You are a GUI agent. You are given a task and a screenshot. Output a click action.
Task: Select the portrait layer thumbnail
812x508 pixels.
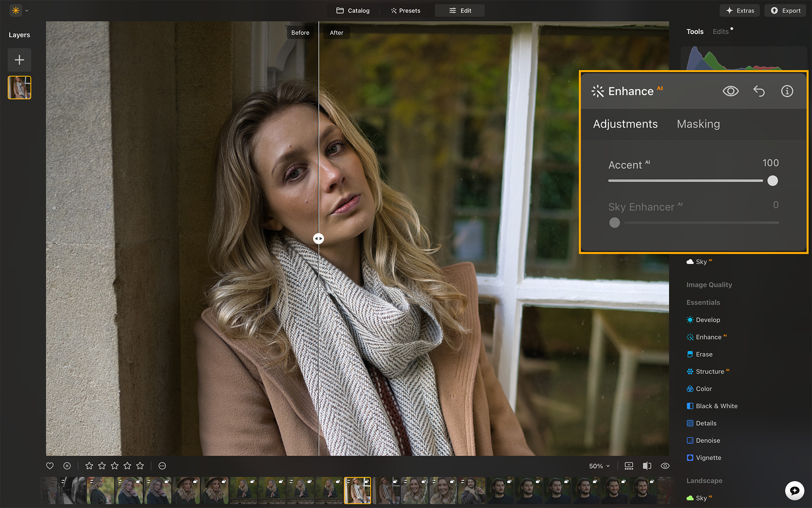point(19,87)
